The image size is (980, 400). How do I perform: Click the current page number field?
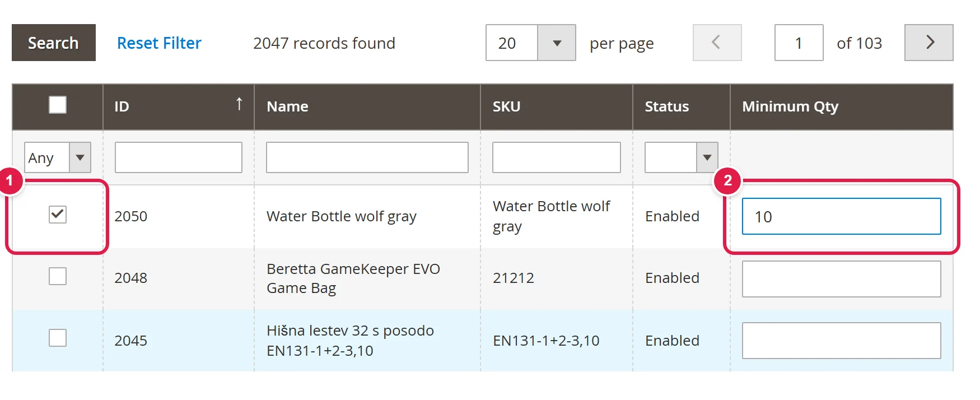[x=799, y=43]
